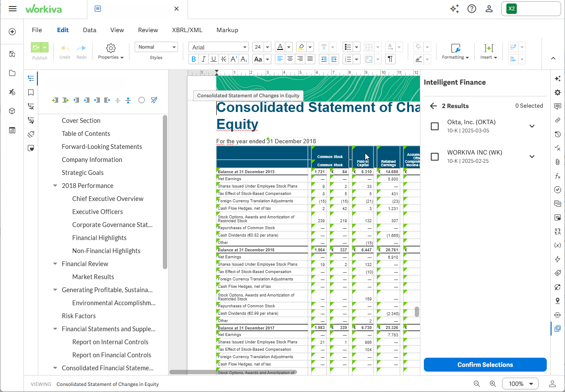Clear filter icon in outline toolbar

(154, 100)
